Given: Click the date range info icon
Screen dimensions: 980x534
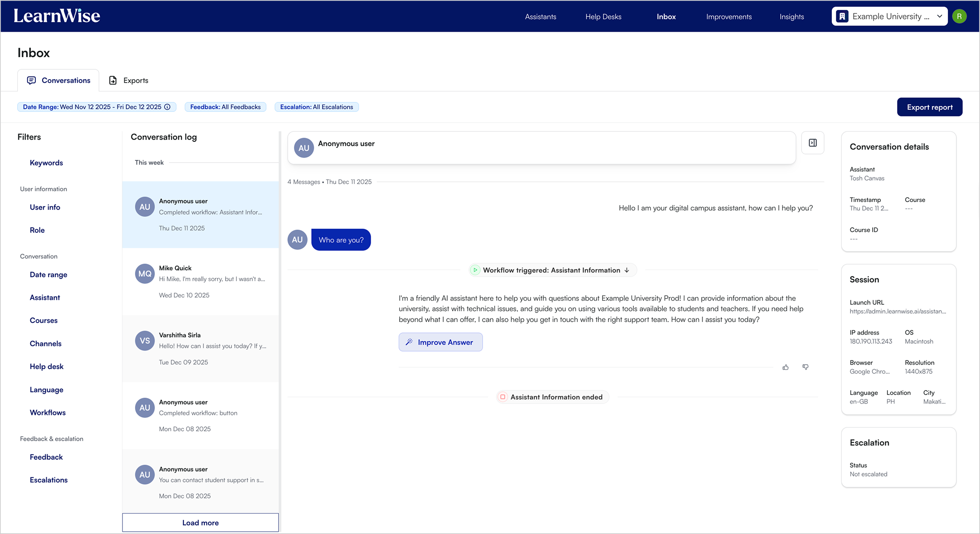Looking at the screenshot, I should coord(167,107).
